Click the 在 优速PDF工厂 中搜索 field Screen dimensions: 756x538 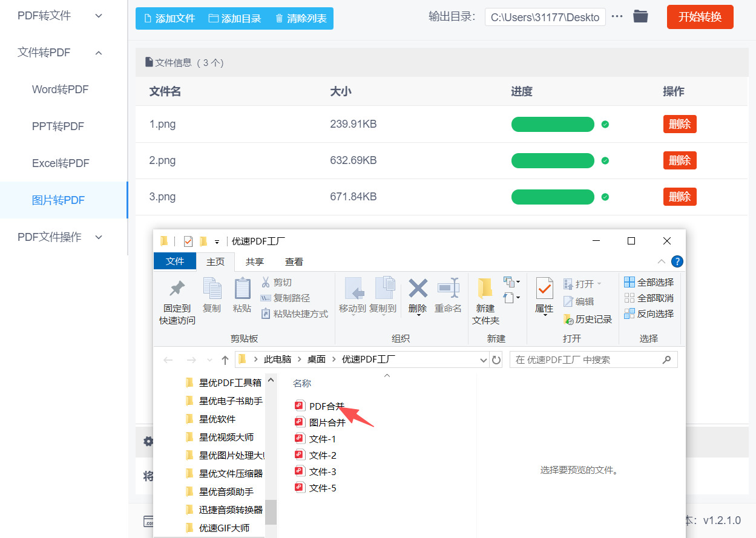[x=594, y=359]
